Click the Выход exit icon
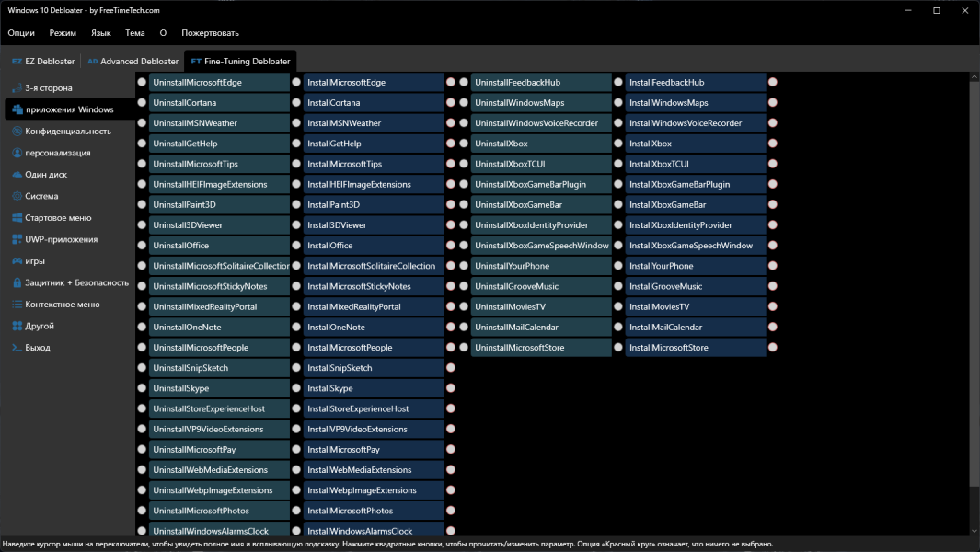The height and width of the screenshot is (552, 980). coord(17,348)
